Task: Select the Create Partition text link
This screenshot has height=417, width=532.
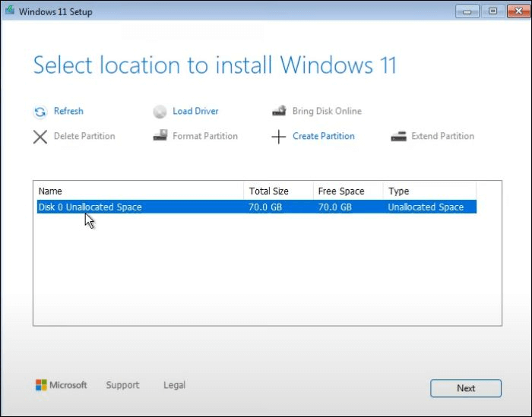Action: (x=323, y=136)
